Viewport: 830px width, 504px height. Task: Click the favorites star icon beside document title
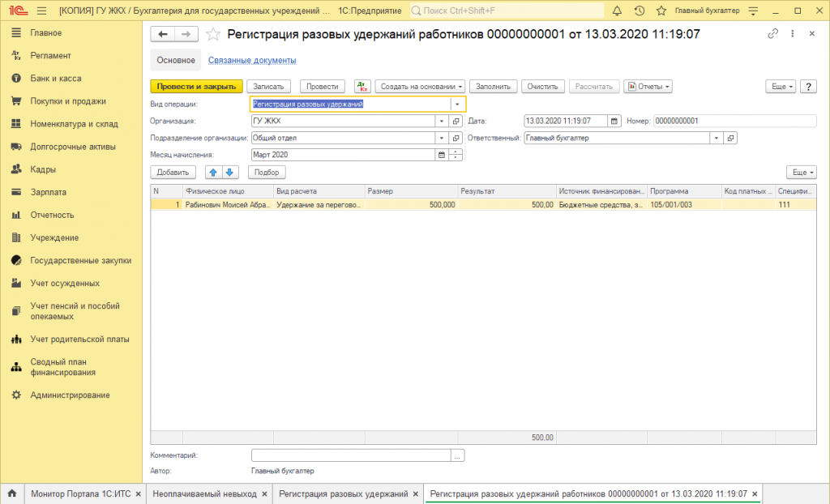tap(213, 34)
